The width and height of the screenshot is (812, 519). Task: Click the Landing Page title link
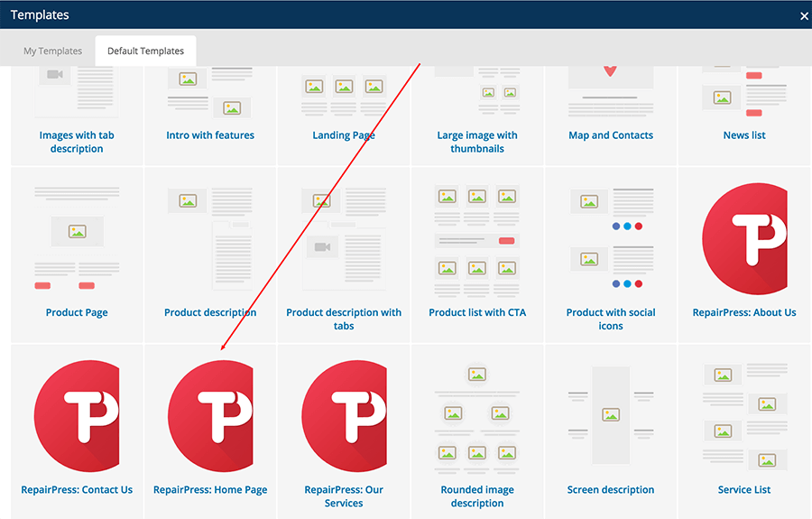pos(344,135)
